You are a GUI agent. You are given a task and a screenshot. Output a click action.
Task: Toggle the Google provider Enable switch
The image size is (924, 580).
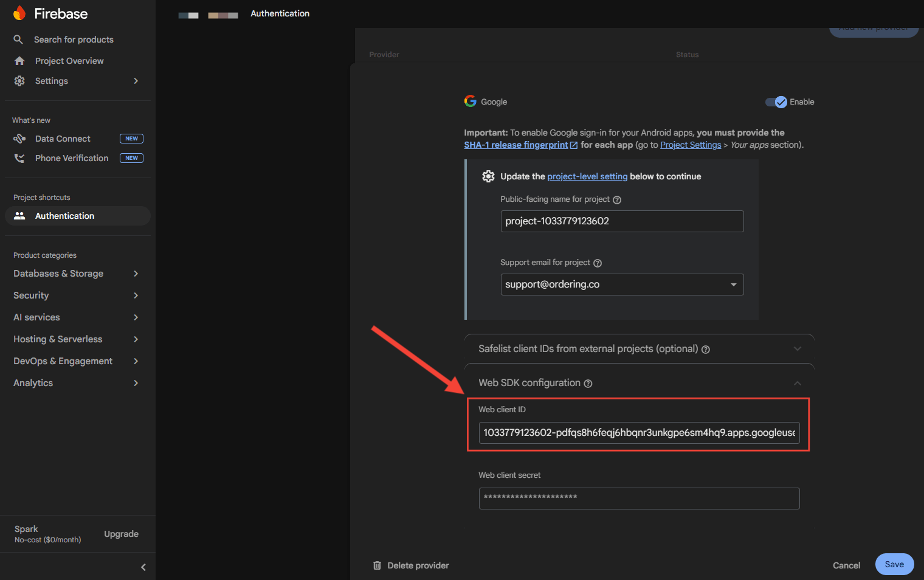(x=776, y=102)
